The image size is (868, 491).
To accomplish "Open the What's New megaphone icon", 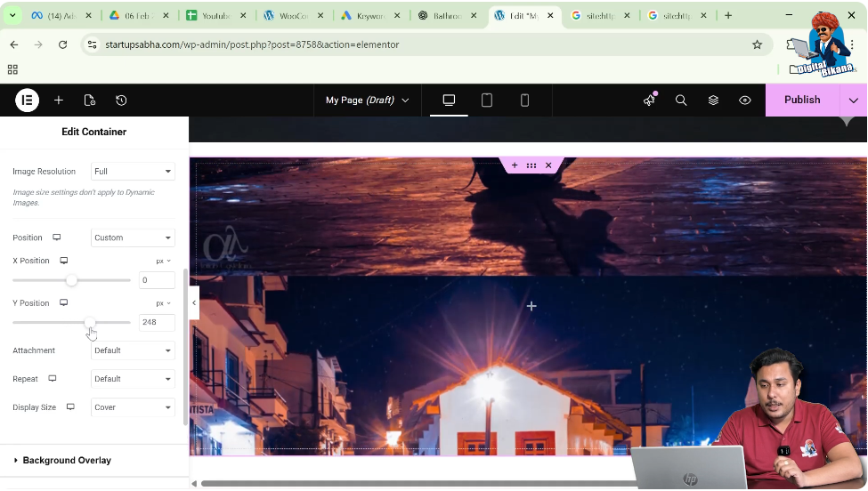I will (x=649, y=101).
